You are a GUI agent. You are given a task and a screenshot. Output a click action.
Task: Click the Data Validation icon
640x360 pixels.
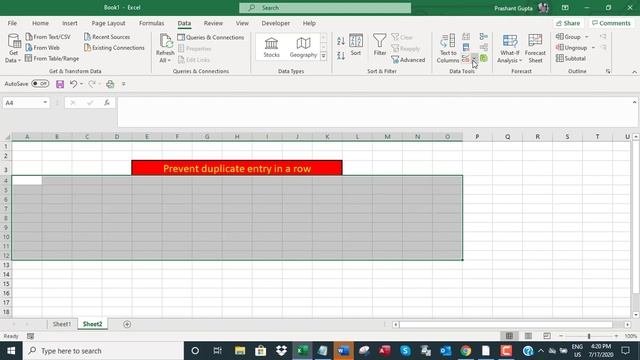(466, 59)
